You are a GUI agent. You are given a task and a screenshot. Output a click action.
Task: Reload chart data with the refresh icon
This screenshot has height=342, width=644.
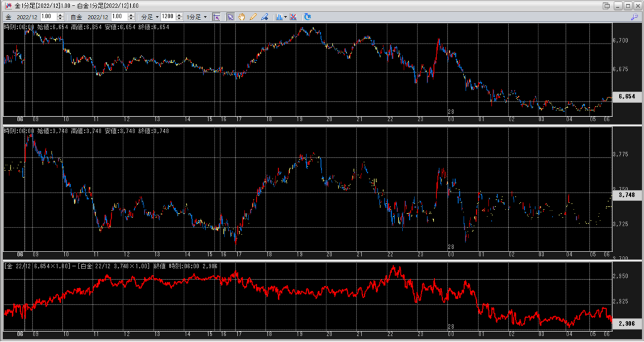tap(307, 16)
